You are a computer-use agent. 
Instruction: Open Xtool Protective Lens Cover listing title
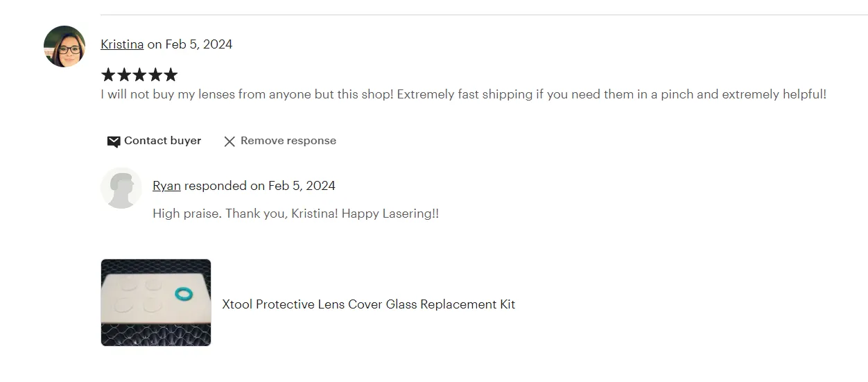pos(369,304)
